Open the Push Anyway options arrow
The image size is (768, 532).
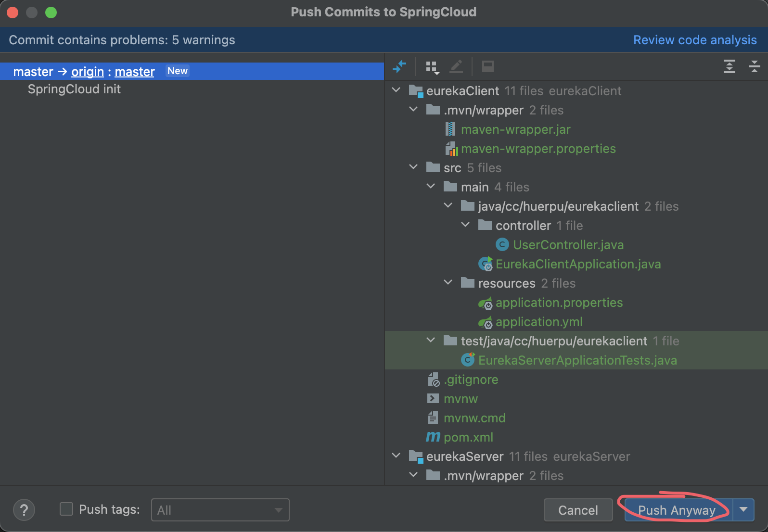[x=743, y=510]
